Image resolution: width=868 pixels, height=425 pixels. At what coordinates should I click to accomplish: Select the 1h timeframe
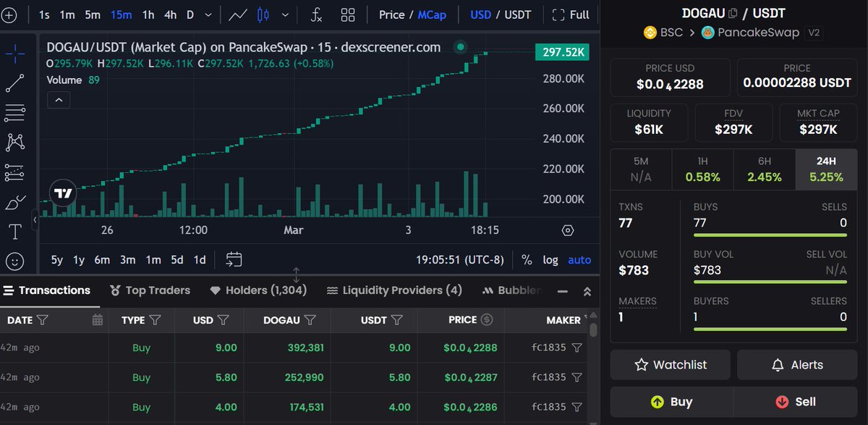[x=148, y=14]
